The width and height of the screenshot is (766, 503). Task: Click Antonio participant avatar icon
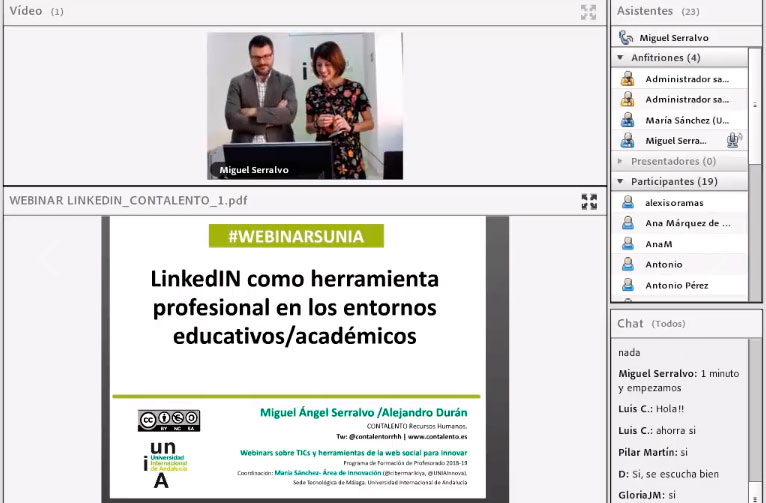click(x=627, y=264)
